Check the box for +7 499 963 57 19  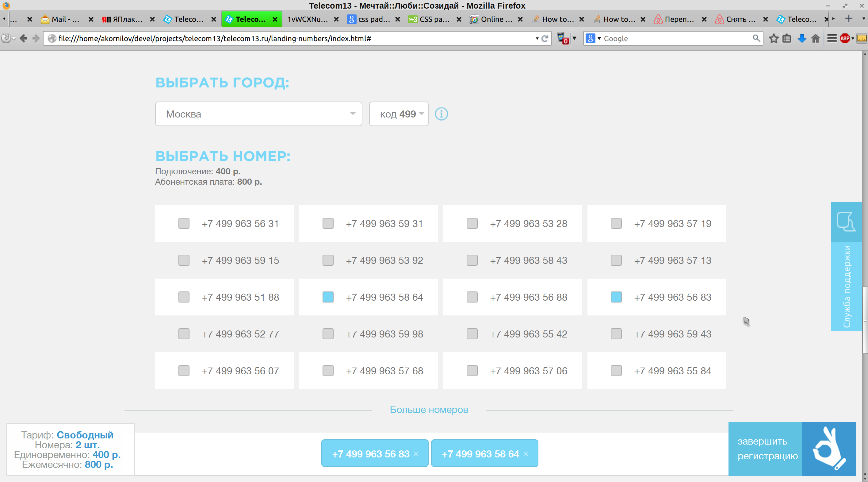coord(616,223)
